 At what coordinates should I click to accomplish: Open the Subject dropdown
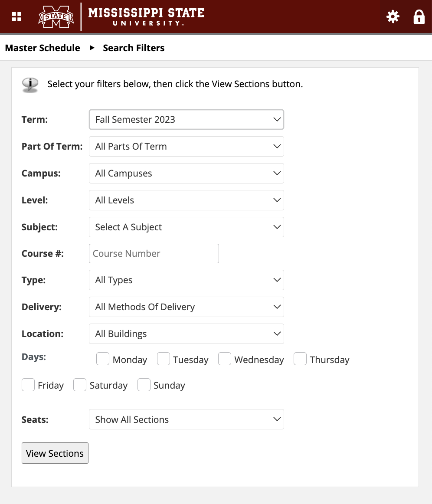click(x=187, y=227)
